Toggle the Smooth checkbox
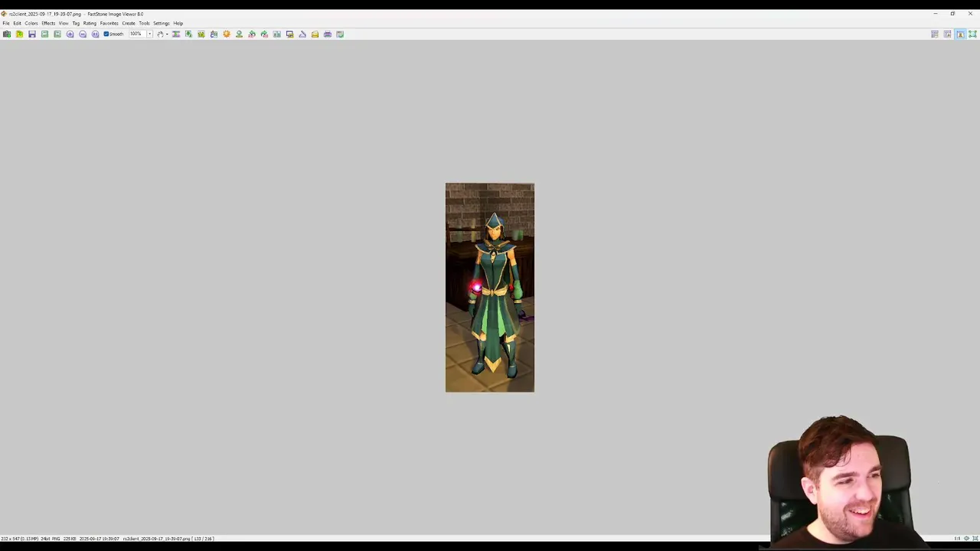 coord(114,34)
